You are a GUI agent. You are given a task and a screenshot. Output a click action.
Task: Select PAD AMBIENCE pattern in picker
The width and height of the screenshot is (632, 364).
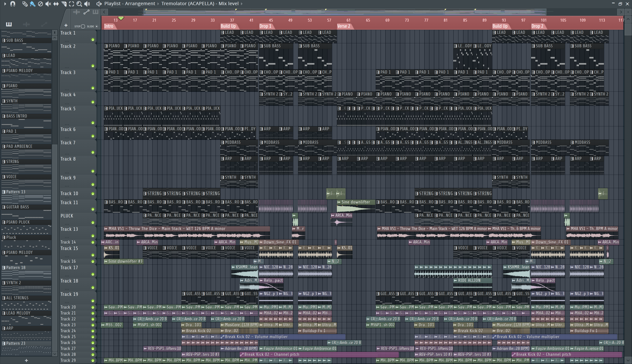click(26, 146)
